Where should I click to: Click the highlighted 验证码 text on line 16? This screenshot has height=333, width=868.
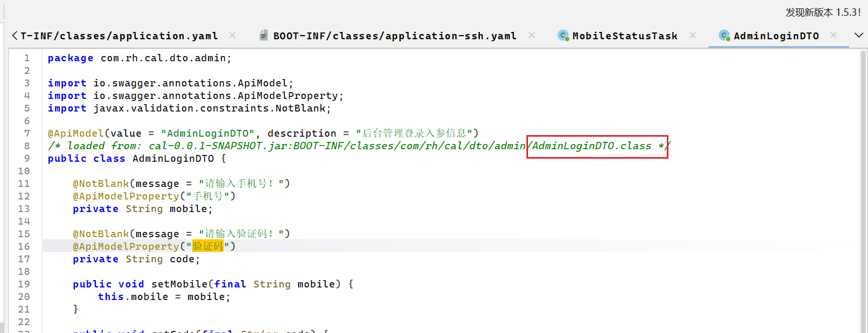(x=208, y=246)
